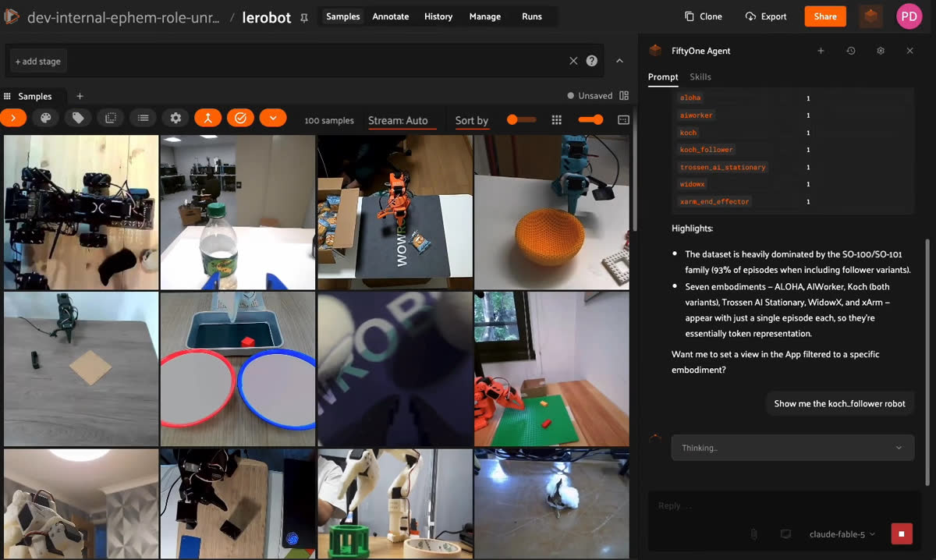Image resolution: width=936 pixels, height=560 pixels.
Task: Open the PD user avatar menu
Action: coord(909,16)
